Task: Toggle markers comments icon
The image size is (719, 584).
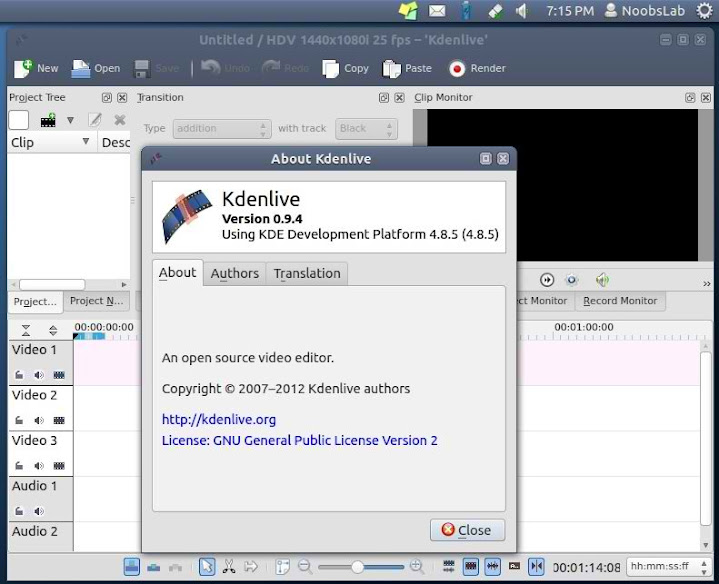Action: 514,567
